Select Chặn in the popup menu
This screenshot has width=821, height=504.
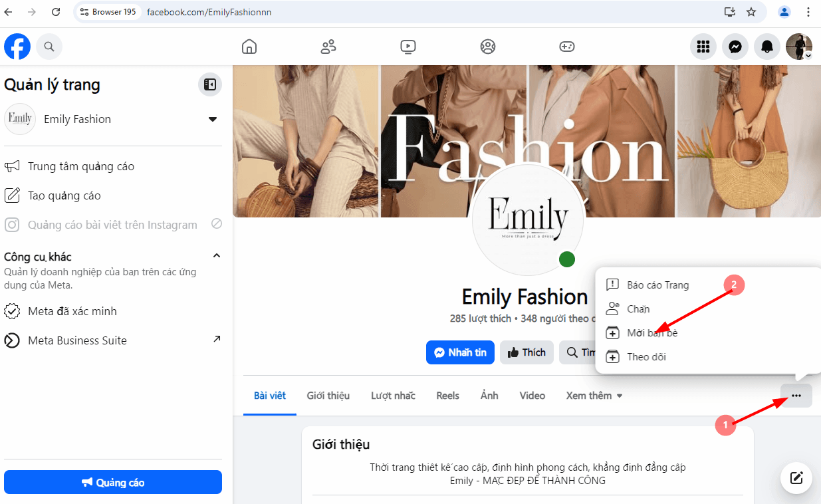(x=708, y=309)
